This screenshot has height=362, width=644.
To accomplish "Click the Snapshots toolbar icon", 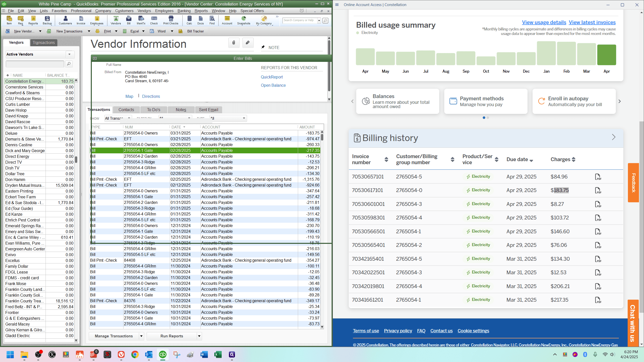I will (244, 20).
